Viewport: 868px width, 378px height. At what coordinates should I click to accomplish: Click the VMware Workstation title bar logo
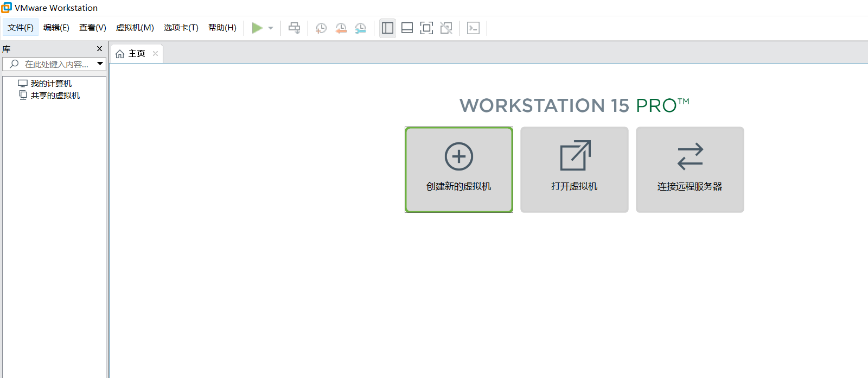pos(7,8)
